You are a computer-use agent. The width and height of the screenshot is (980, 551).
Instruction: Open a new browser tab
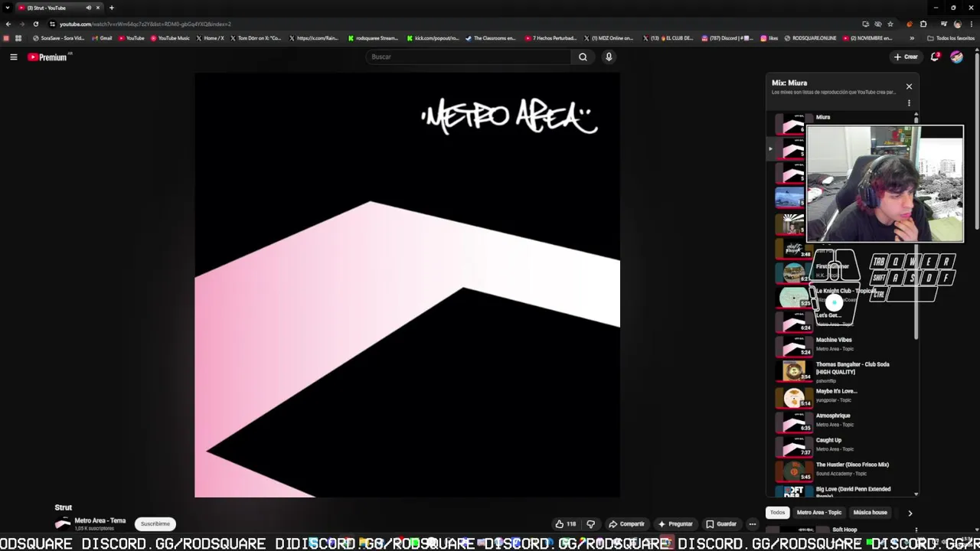click(x=112, y=8)
